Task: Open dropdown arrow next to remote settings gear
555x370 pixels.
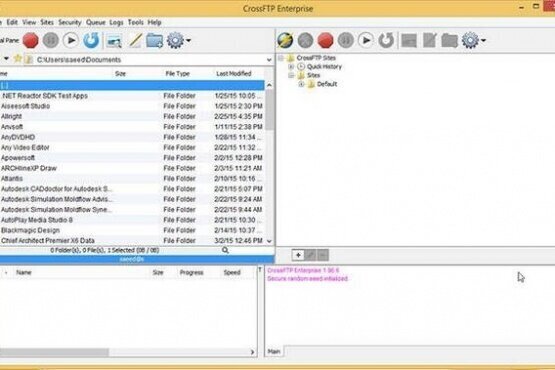Action: pyautogui.click(x=484, y=41)
